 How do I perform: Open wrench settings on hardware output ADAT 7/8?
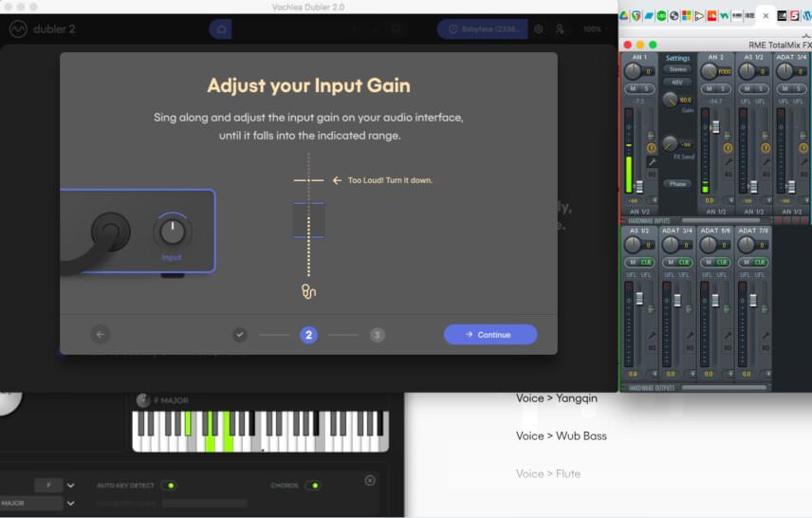(x=766, y=335)
